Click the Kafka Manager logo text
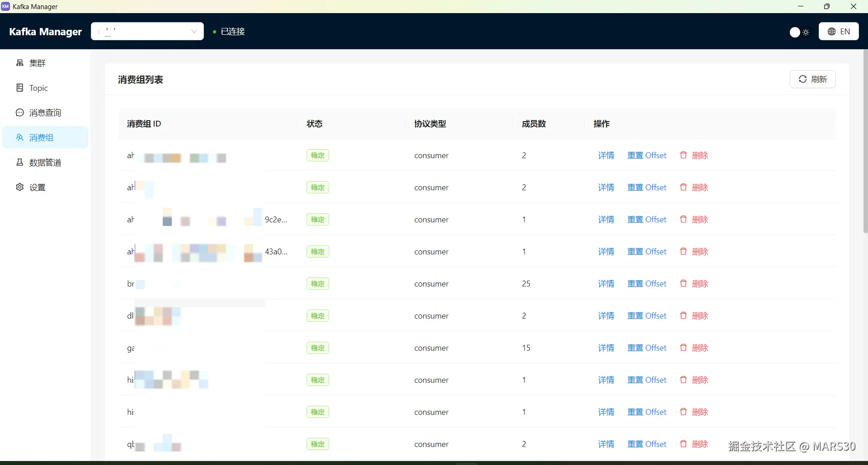This screenshot has width=868, height=465. (x=46, y=32)
